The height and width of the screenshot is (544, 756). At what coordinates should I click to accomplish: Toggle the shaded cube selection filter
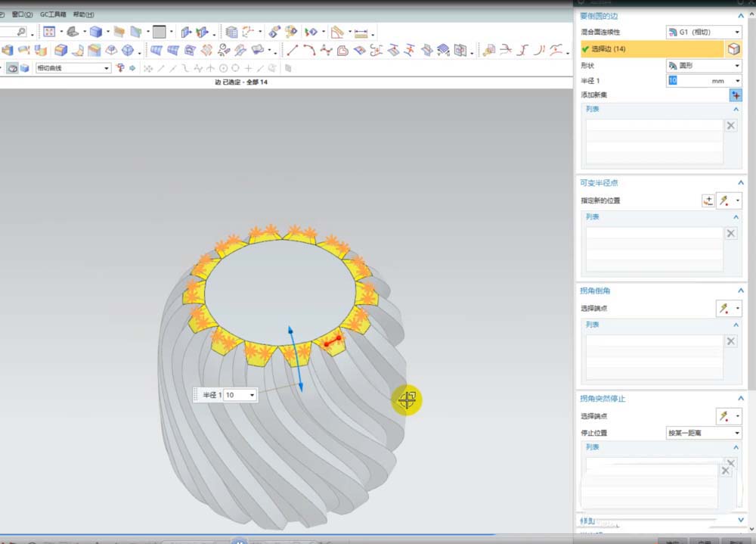(x=25, y=68)
